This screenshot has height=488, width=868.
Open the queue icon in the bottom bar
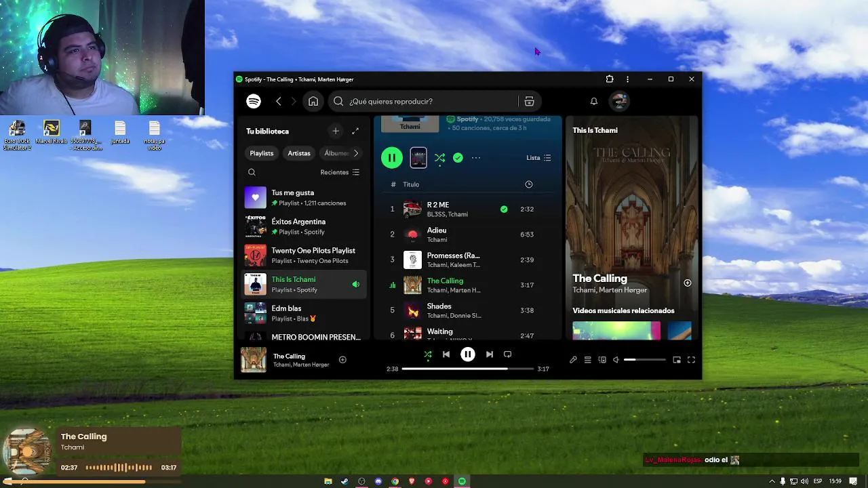pos(588,360)
